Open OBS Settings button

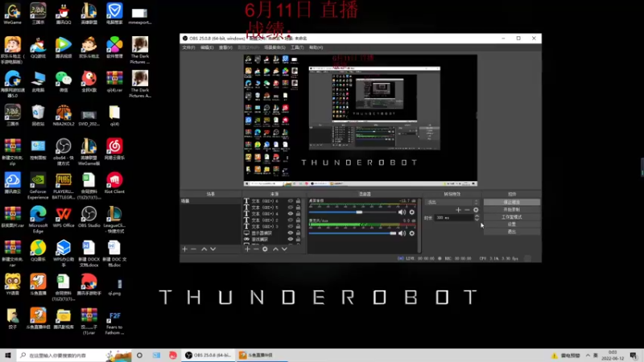(x=512, y=224)
